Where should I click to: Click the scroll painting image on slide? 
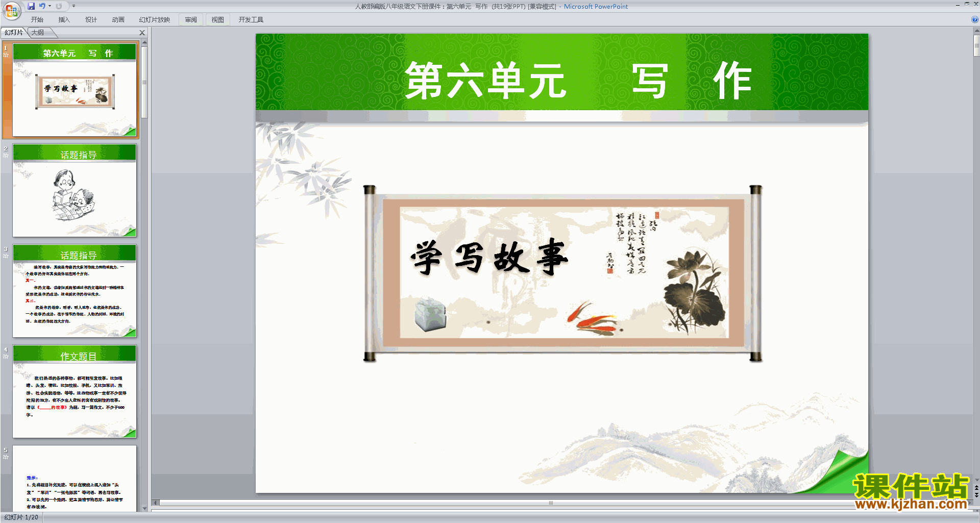pos(562,274)
